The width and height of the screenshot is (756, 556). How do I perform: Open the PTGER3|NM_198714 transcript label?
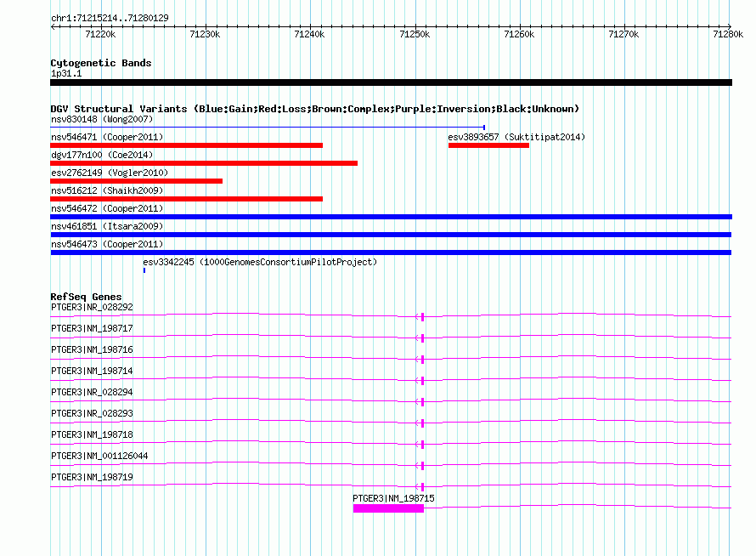[92, 371]
